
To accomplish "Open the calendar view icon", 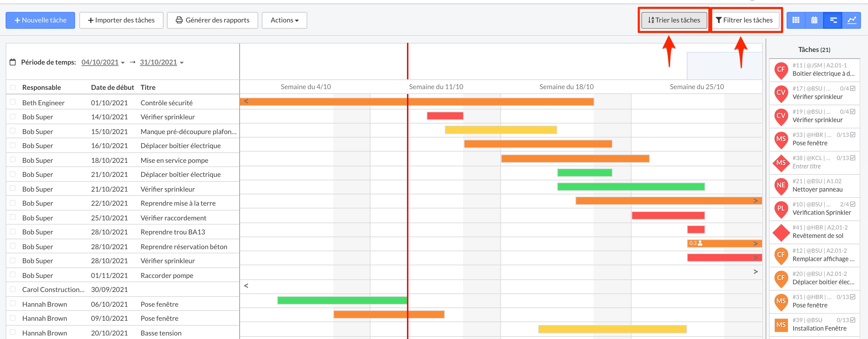I will click(814, 20).
